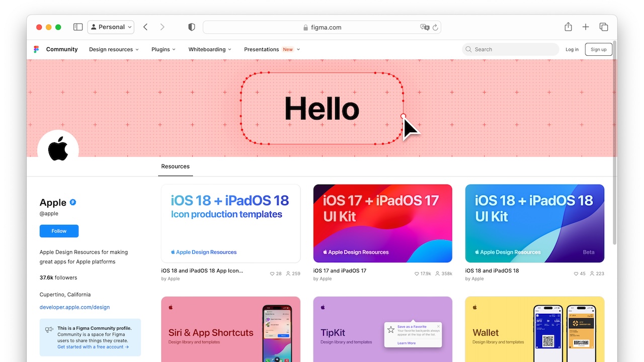Go forward with the forward arrow
Viewport: 644px width, 362px height.
coord(162,27)
